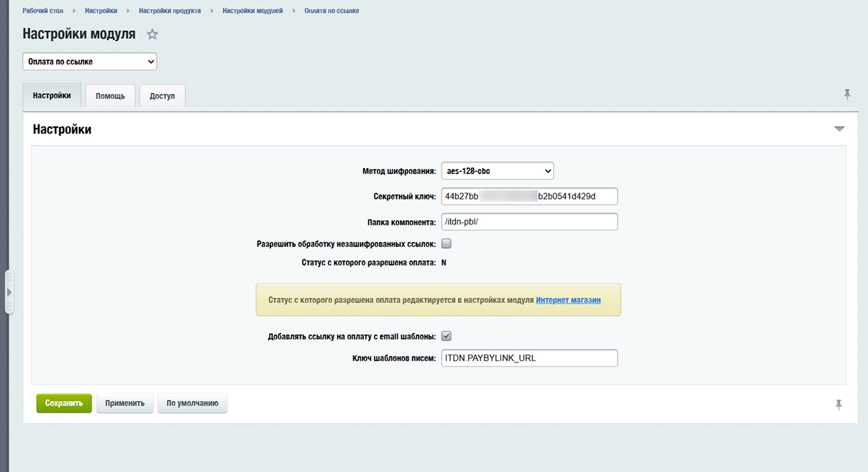Viewport: 868px width, 472px height.
Task: Click the pin icon near the tabs
Action: tap(847, 94)
